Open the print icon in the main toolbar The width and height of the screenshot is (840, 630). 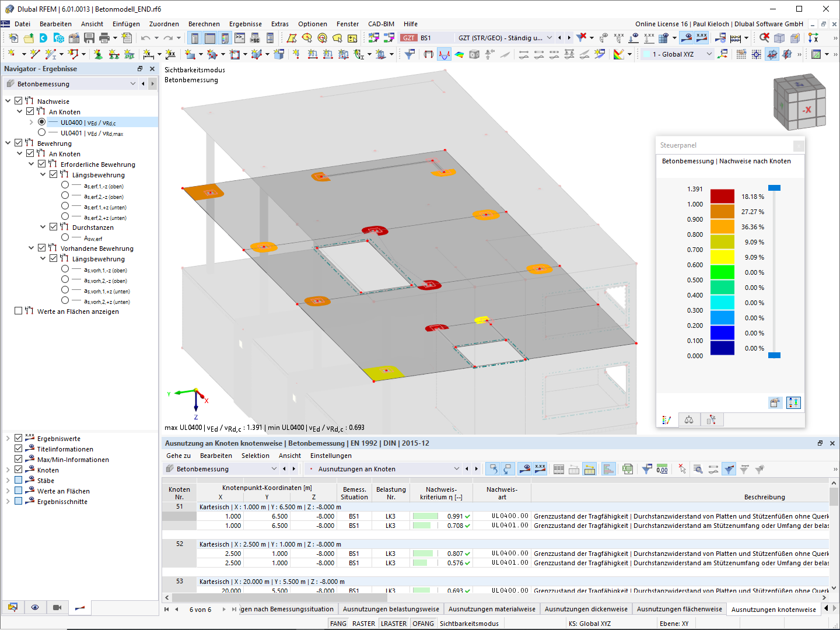[105, 37]
